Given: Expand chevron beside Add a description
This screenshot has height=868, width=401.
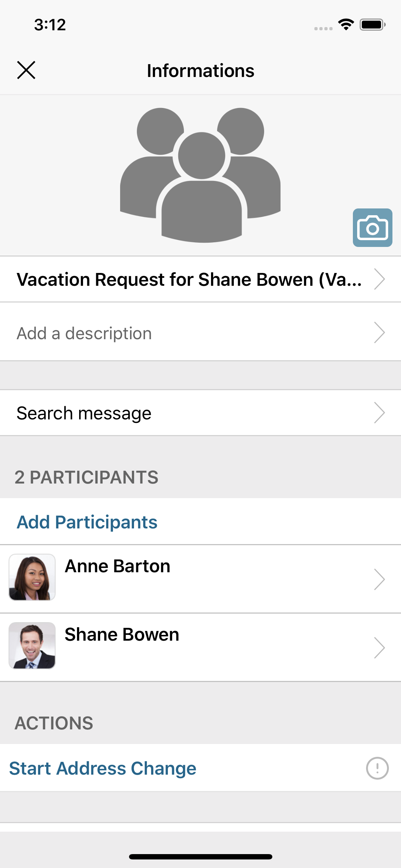Looking at the screenshot, I should [x=380, y=333].
